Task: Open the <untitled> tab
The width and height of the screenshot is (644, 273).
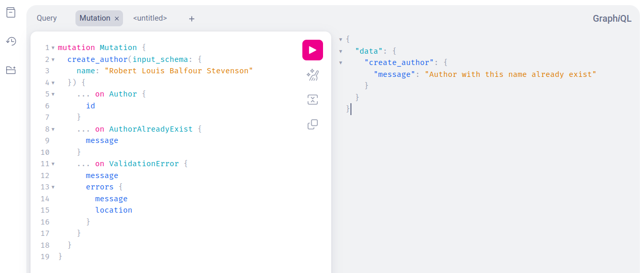Action: (x=150, y=18)
